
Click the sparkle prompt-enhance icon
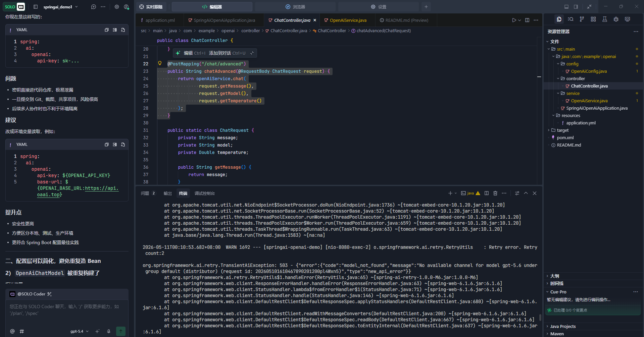[x=97, y=331]
